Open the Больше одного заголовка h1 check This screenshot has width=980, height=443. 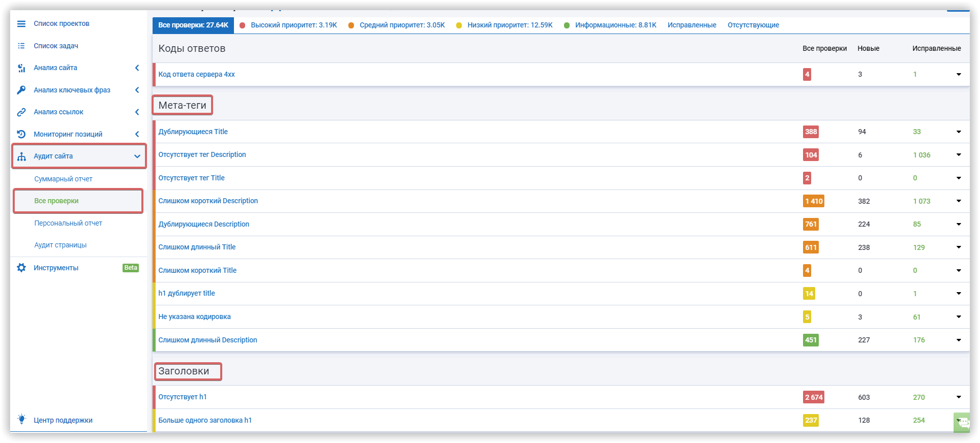[205, 421]
